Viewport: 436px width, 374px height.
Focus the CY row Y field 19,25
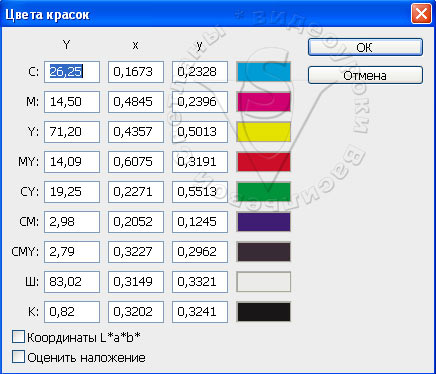click(x=72, y=192)
